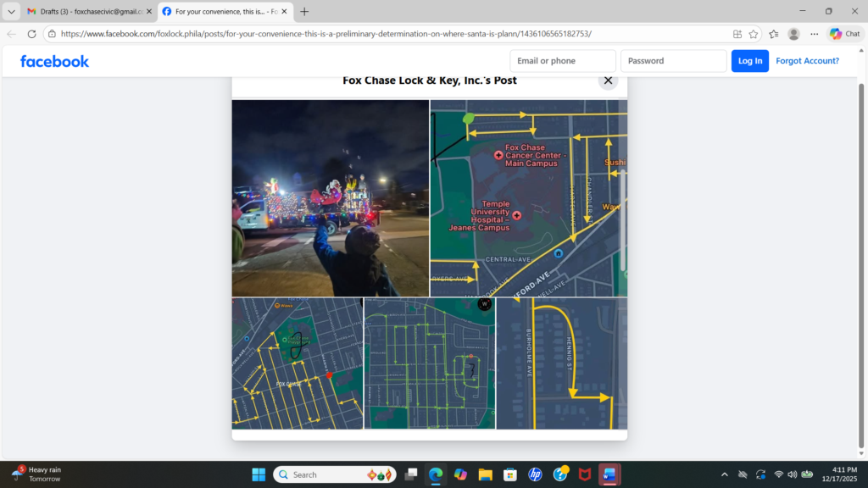Add this page to favorites star
This screenshot has width=868, height=488.
pyautogui.click(x=754, y=34)
